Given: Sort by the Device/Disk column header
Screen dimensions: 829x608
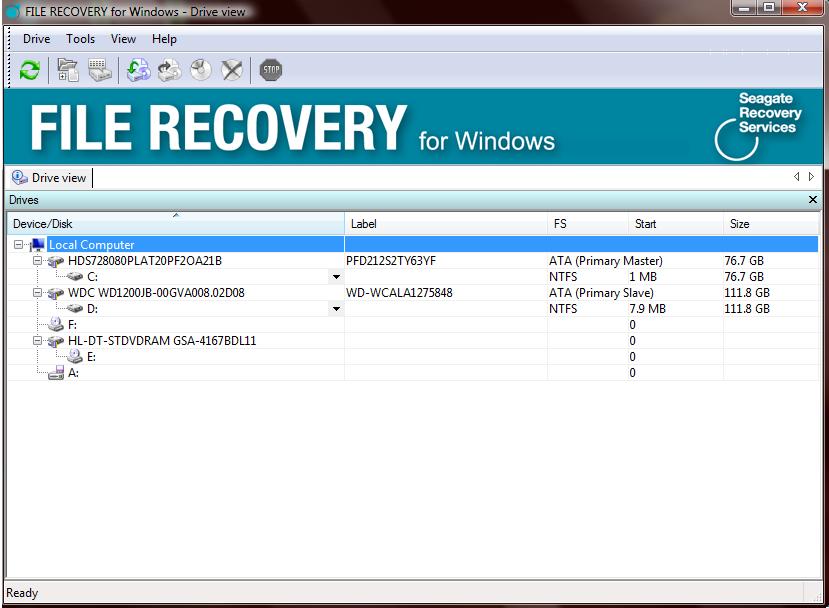Looking at the screenshot, I should (x=176, y=224).
